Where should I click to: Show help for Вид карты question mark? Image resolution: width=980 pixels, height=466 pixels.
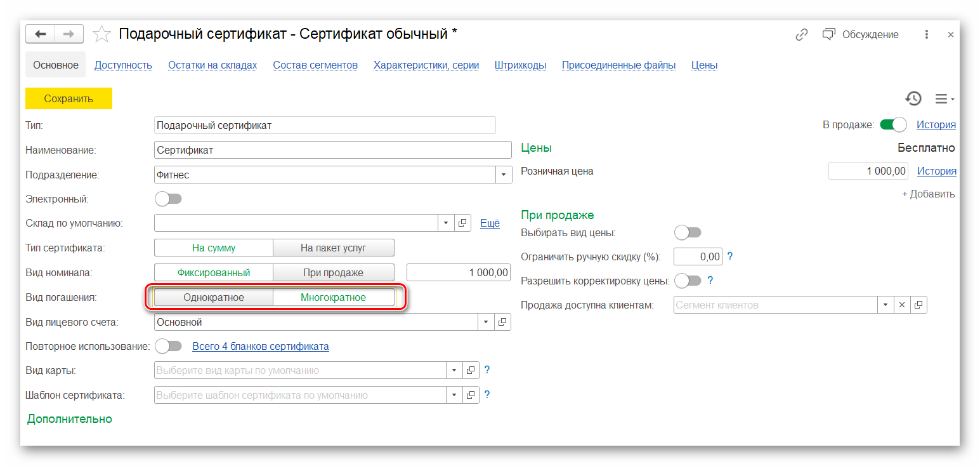487,370
